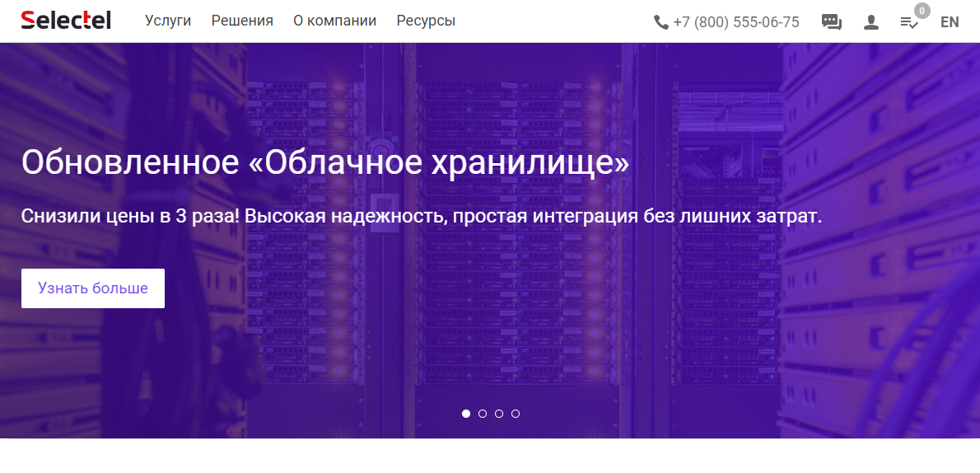Open the Решения menu

(242, 21)
